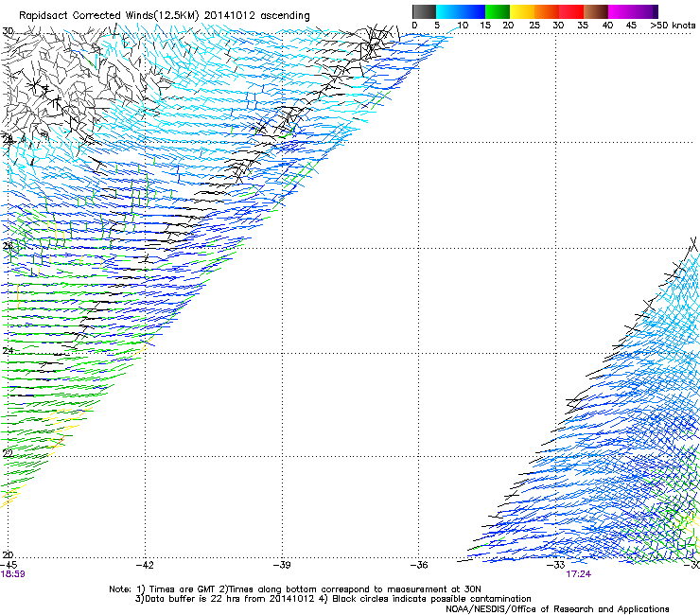Click the red 30-35 knots color band
This screenshot has height=615, width=700.
point(571,11)
